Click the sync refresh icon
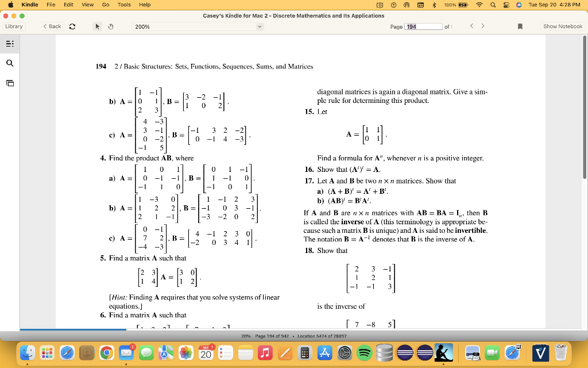Screen dimensions: 588x368 pos(73,26)
